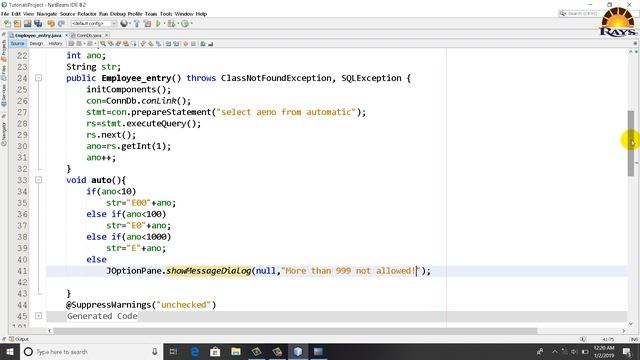Show hidden system tray icons chevron
The image size is (640, 360).
pos(555,351)
